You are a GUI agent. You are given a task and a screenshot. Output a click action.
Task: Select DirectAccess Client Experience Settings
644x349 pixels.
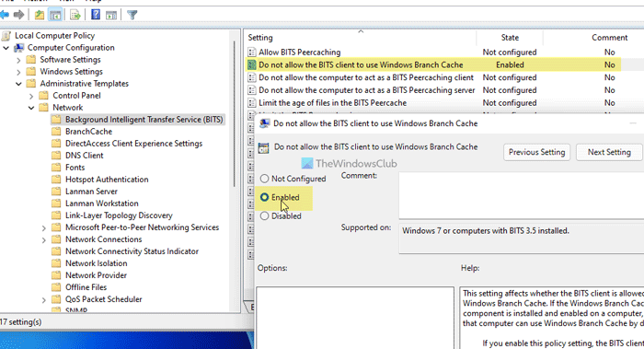pyautogui.click(x=134, y=144)
